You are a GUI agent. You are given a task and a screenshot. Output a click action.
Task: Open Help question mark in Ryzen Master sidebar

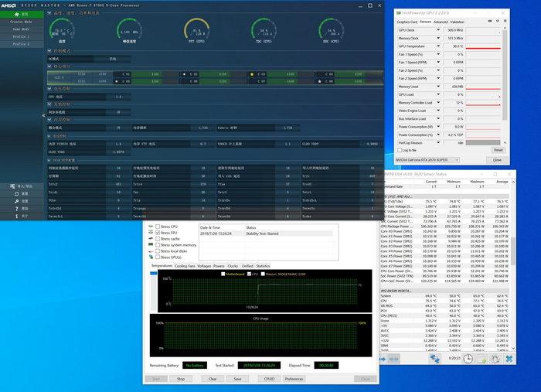coord(16,209)
